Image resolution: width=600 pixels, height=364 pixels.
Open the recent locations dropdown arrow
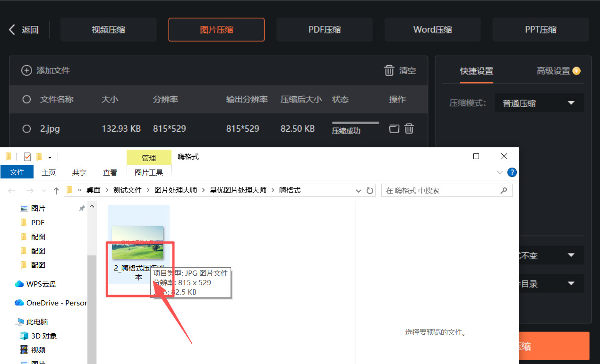tap(44, 191)
